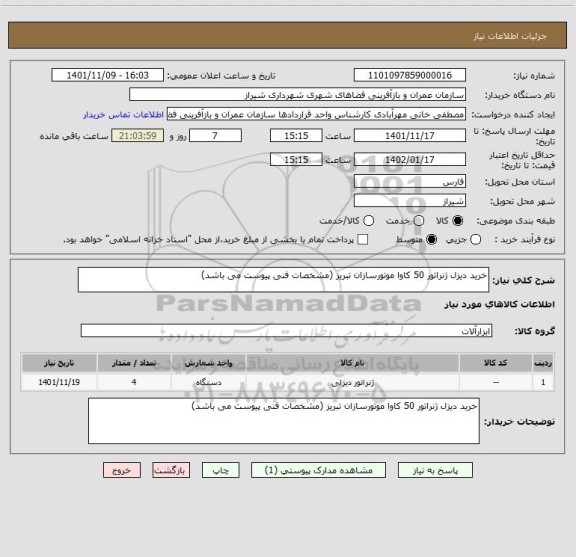
Task: Click the price validity time 15:15 field
Action: [x=296, y=159]
